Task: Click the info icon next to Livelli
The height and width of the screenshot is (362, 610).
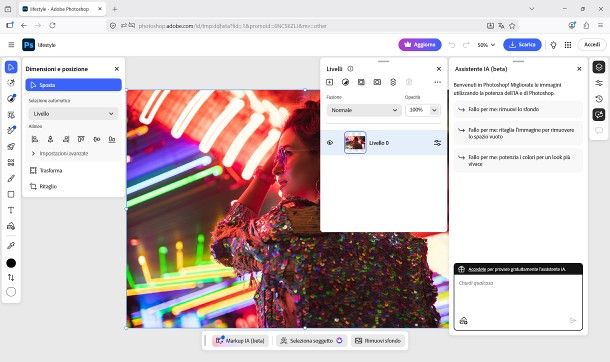Action: [350, 69]
